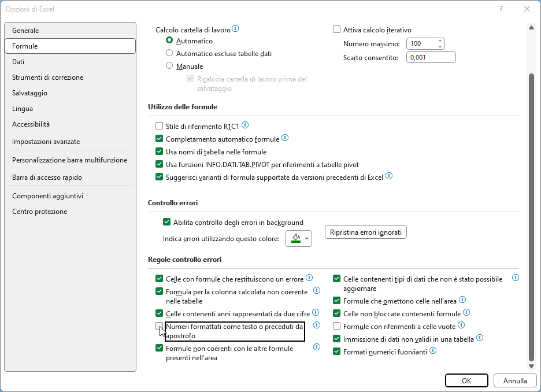Click info icon for Celle con formule che restituiscono errore
Image resolution: width=541 pixels, height=392 pixels.
coord(309,278)
